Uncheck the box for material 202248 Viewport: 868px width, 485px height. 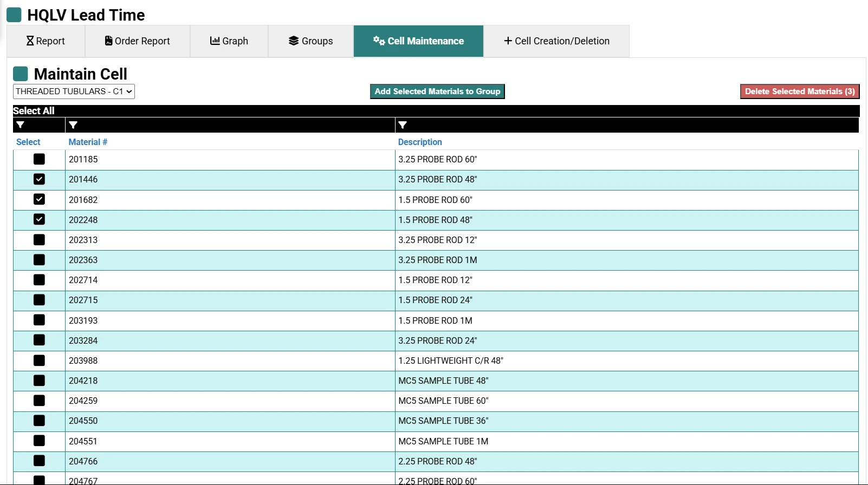39,219
